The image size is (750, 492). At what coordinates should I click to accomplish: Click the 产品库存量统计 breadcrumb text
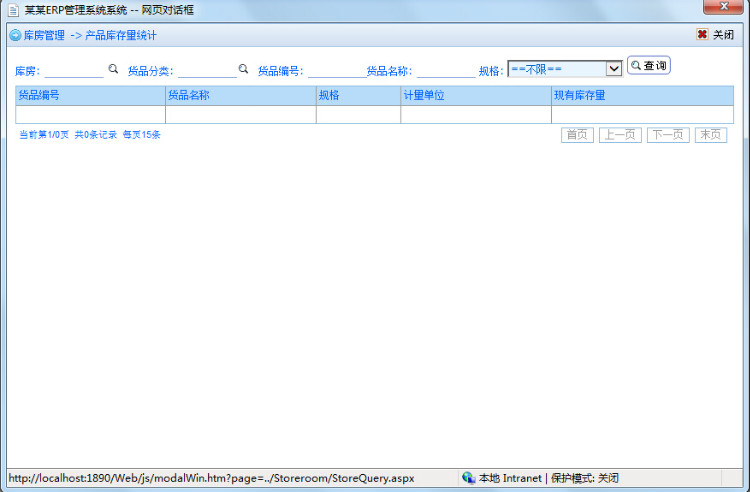click(x=121, y=35)
